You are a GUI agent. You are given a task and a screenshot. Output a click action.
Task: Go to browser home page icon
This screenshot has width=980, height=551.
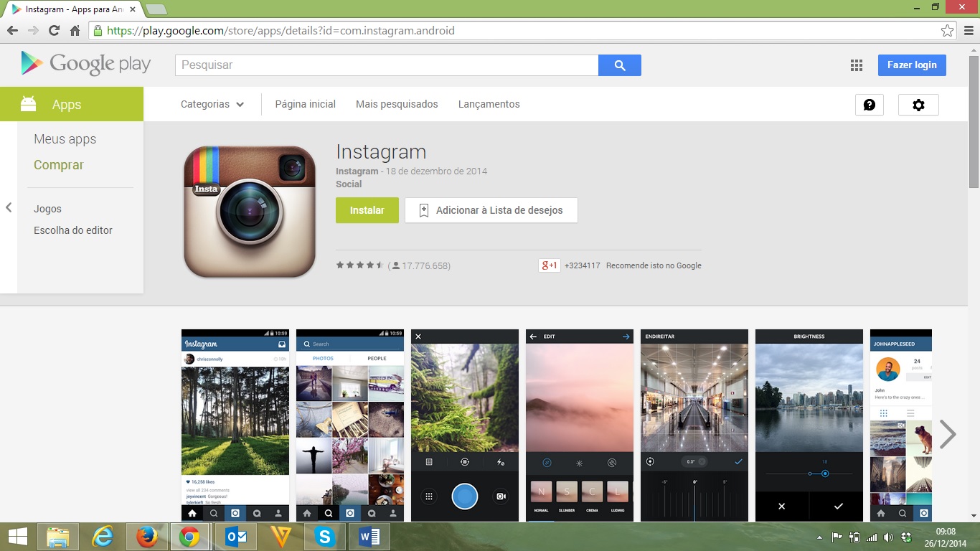[x=75, y=31]
